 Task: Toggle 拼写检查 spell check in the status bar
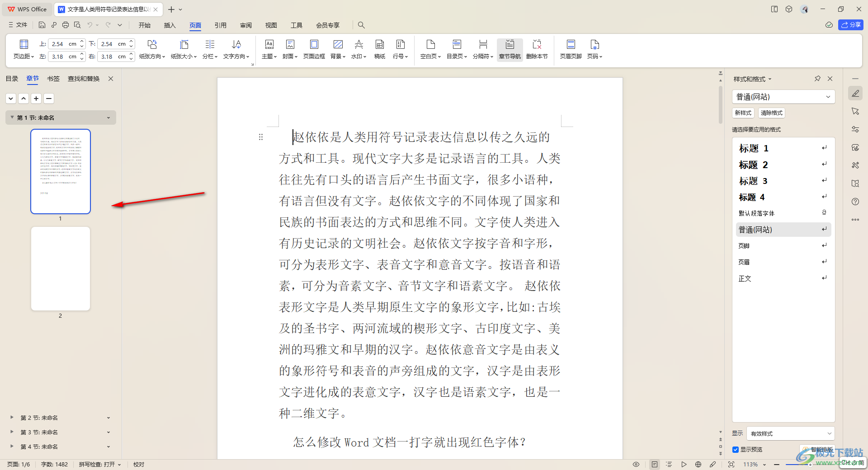[x=100, y=464]
